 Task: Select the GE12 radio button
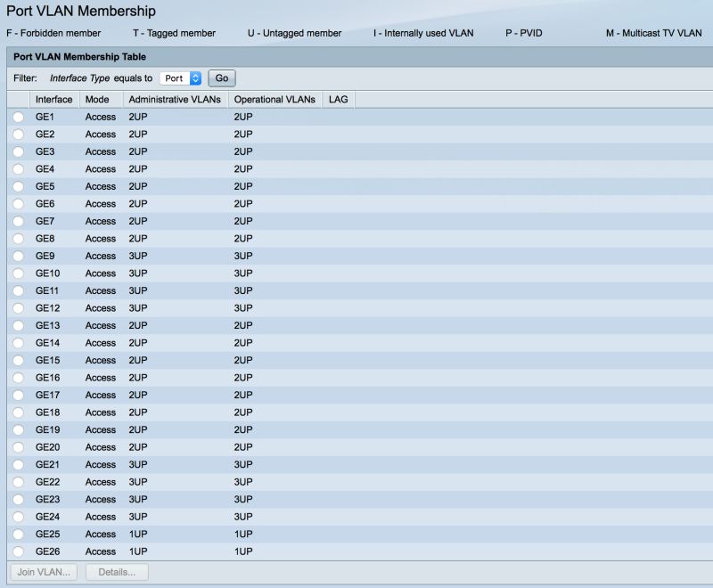click(18, 308)
